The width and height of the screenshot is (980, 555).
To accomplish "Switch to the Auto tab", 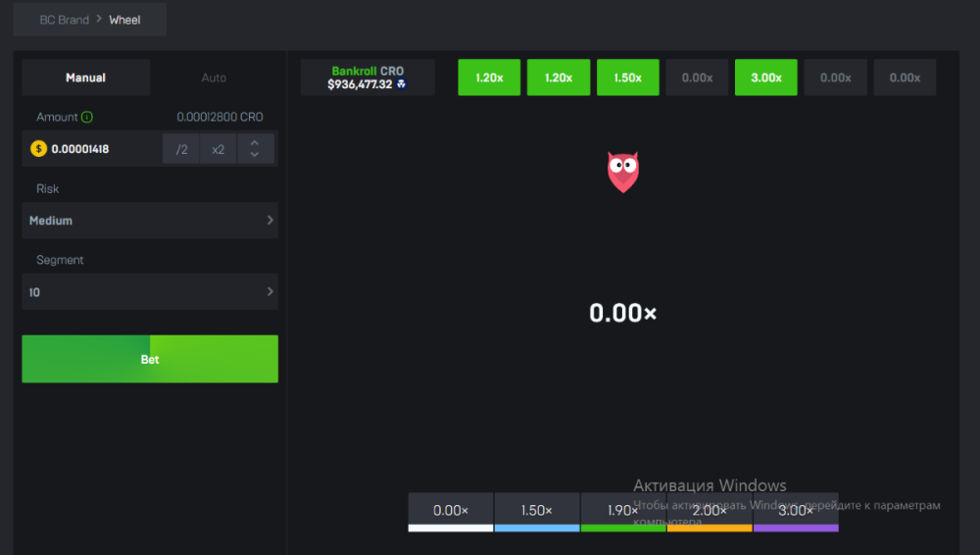I will 214,77.
